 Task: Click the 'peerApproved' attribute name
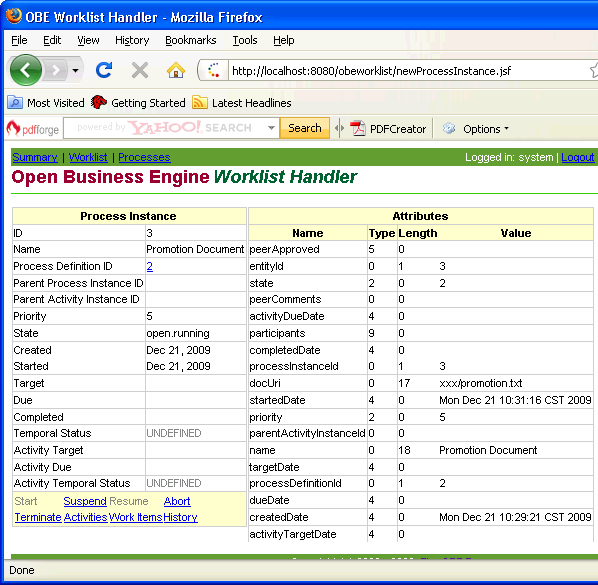[285, 249]
